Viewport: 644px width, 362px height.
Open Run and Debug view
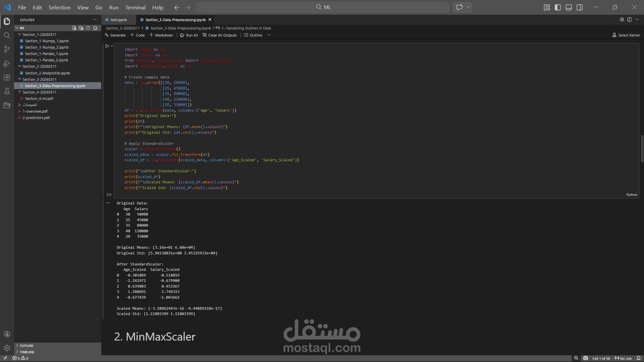(x=7, y=63)
